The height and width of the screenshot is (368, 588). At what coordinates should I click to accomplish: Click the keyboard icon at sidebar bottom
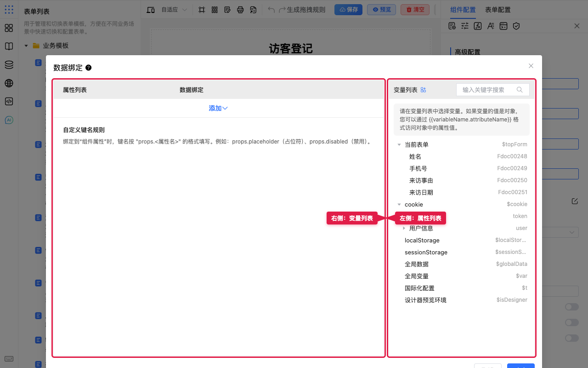pos(9,359)
